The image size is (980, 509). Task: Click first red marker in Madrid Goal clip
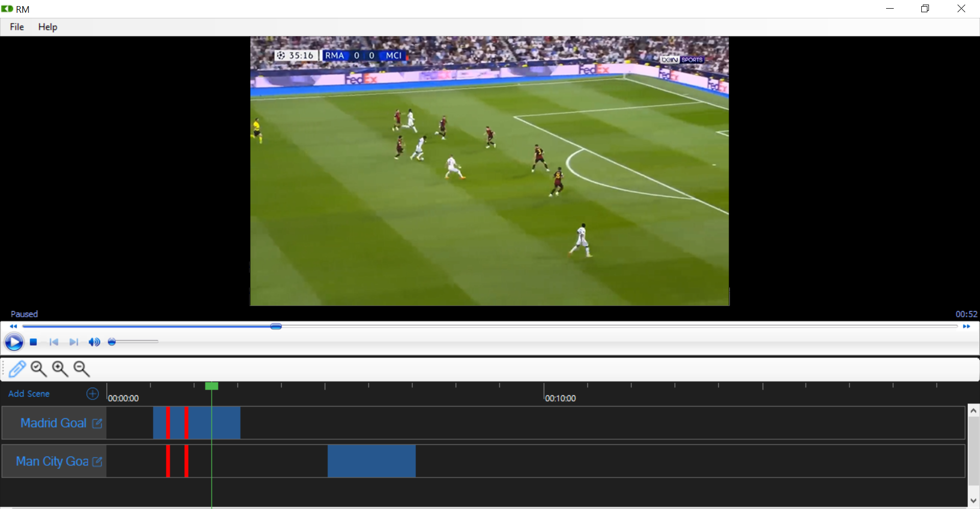tap(168, 423)
